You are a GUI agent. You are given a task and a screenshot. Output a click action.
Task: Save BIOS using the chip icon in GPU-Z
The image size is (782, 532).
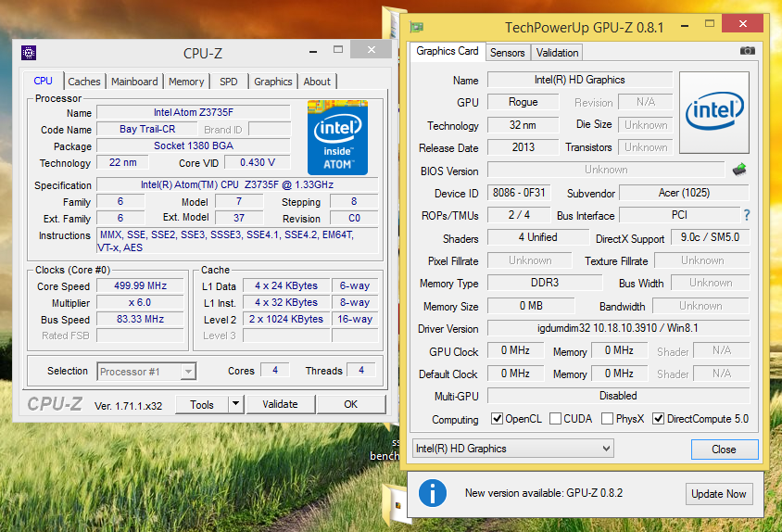pos(739,170)
